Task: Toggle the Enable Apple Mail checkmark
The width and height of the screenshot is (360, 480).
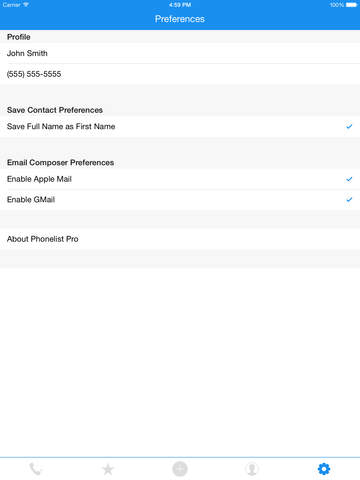Action: point(349,179)
